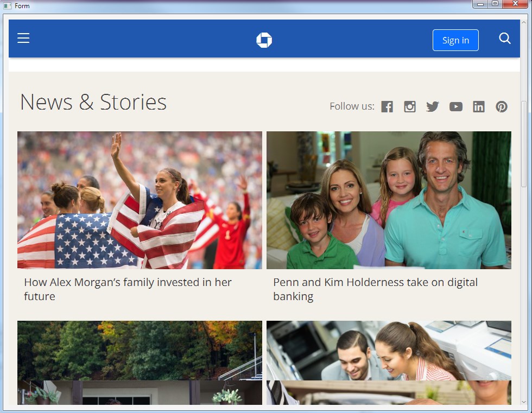
Task: Minimize the Form window
Action: tap(480, 4)
